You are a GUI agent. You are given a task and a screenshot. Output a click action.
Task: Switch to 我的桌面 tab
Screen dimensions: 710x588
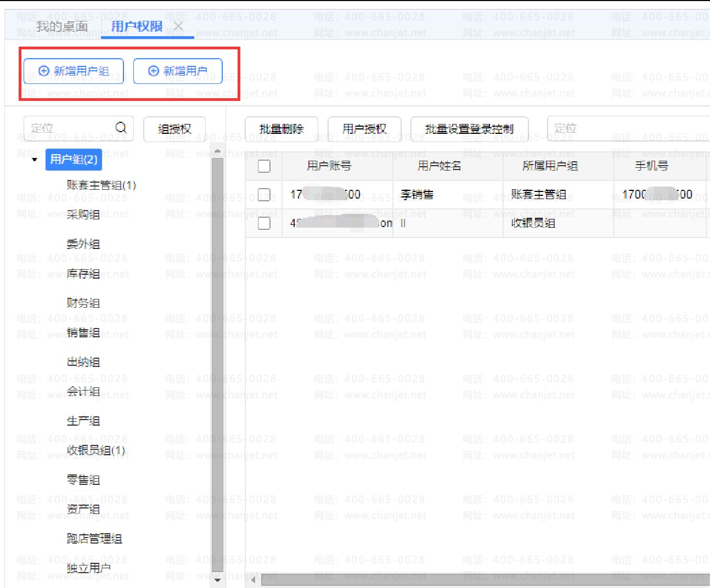pos(62,26)
